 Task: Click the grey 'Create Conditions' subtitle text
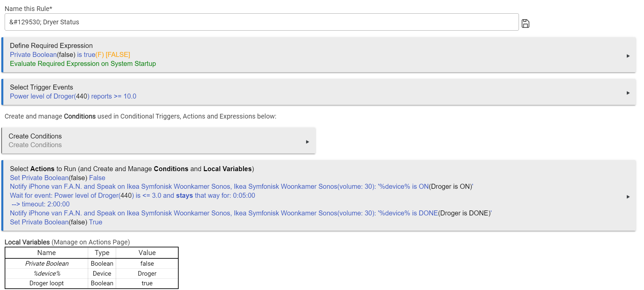(x=35, y=145)
